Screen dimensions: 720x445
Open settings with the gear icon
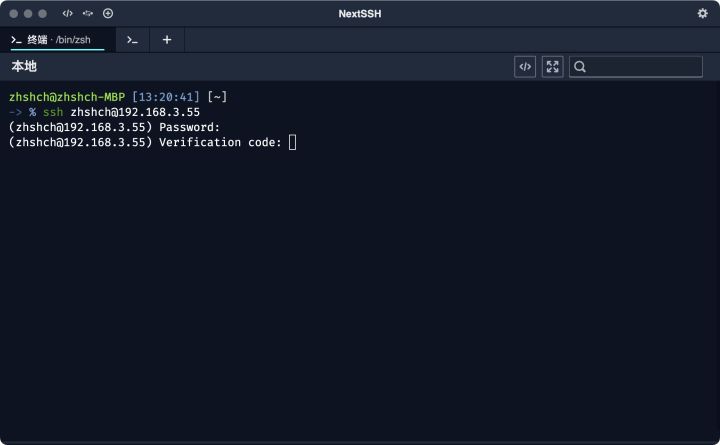pyautogui.click(x=702, y=13)
